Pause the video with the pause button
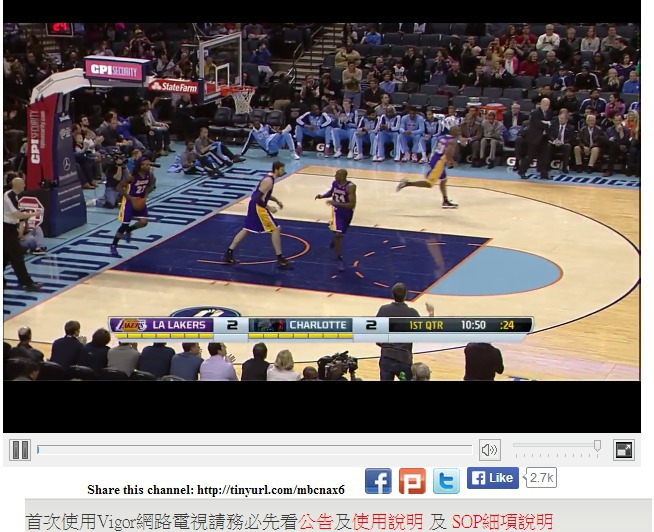This screenshot has height=532, width=654. (20, 450)
